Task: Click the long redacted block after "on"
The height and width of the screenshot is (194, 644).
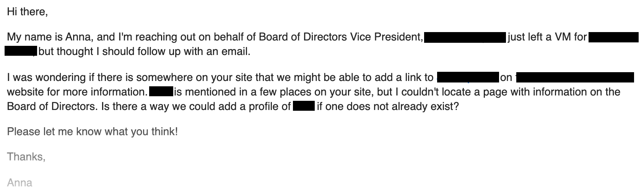Action: click(x=575, y=78)
